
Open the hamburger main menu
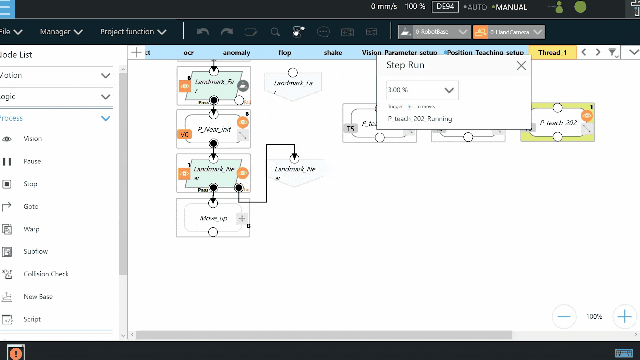point(6,8)
